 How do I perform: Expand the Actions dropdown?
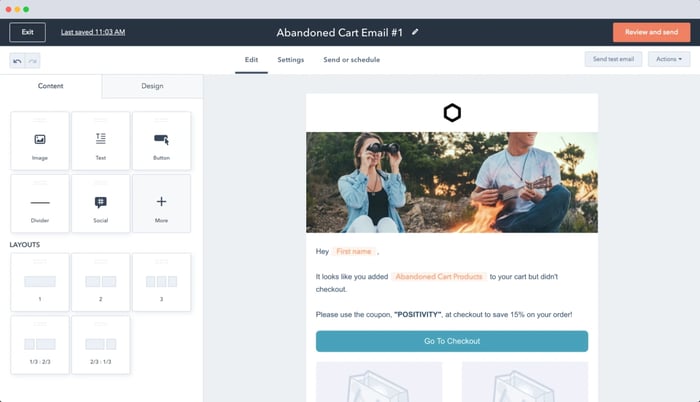[669, 60]
